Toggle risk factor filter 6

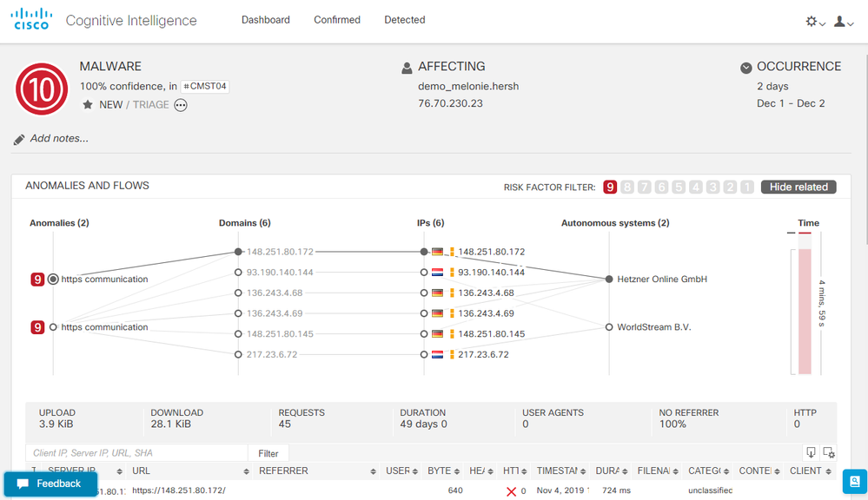click(661, 187)
